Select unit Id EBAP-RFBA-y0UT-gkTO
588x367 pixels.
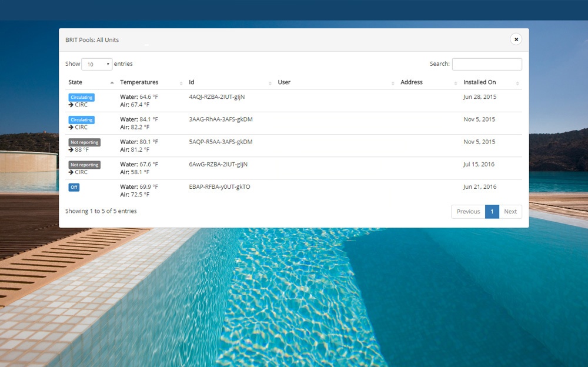click(x=219, y=187)
